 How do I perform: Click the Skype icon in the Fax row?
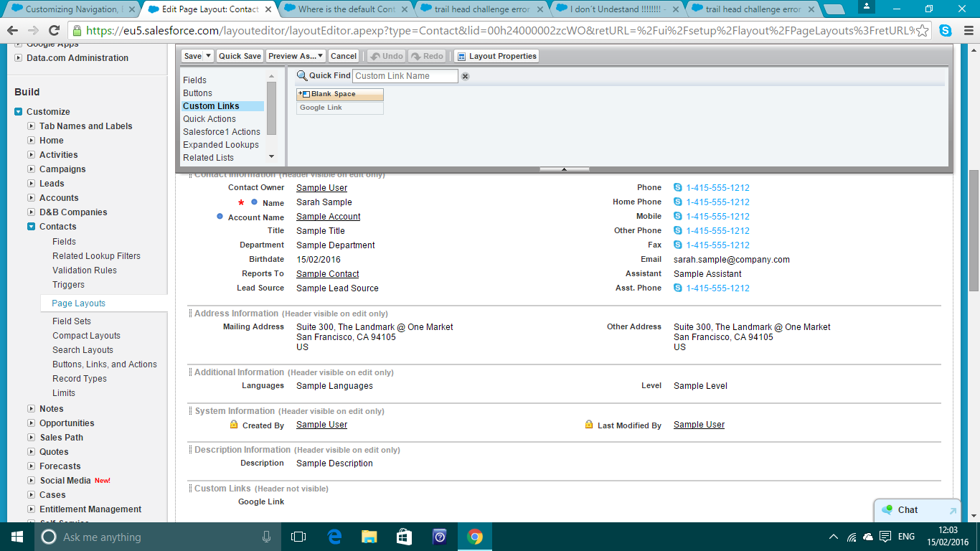pos(678,245)
